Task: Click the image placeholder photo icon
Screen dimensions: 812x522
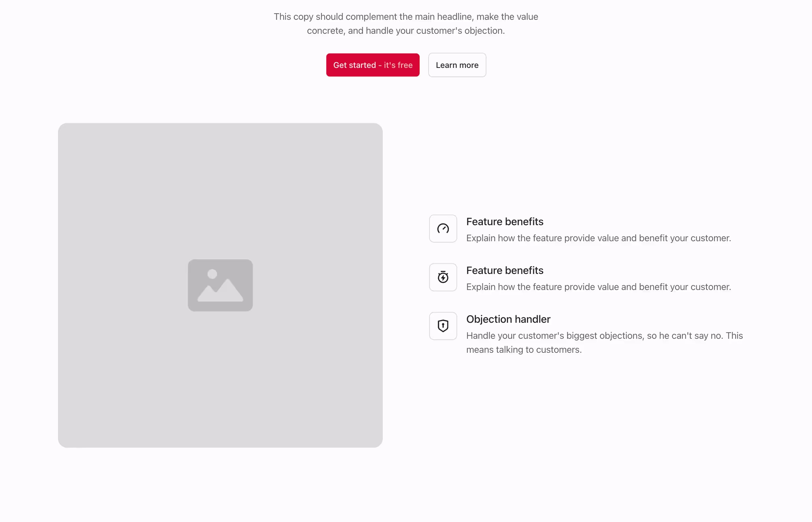Action: click(220, 285)
